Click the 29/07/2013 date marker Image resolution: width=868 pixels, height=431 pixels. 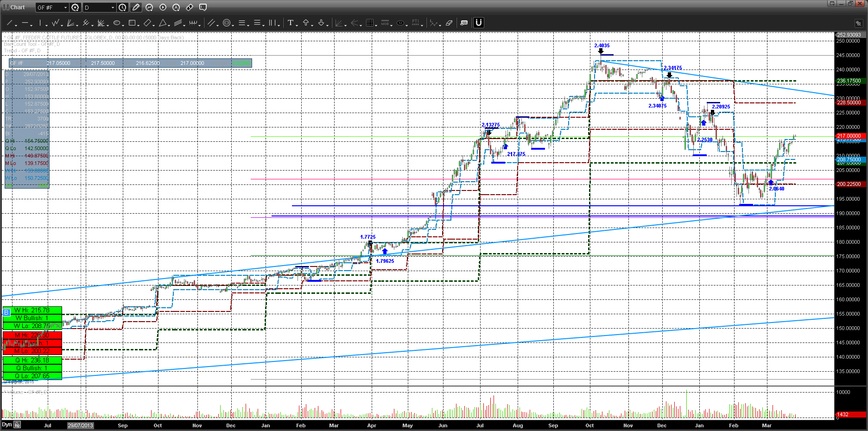tap(81, 425)
